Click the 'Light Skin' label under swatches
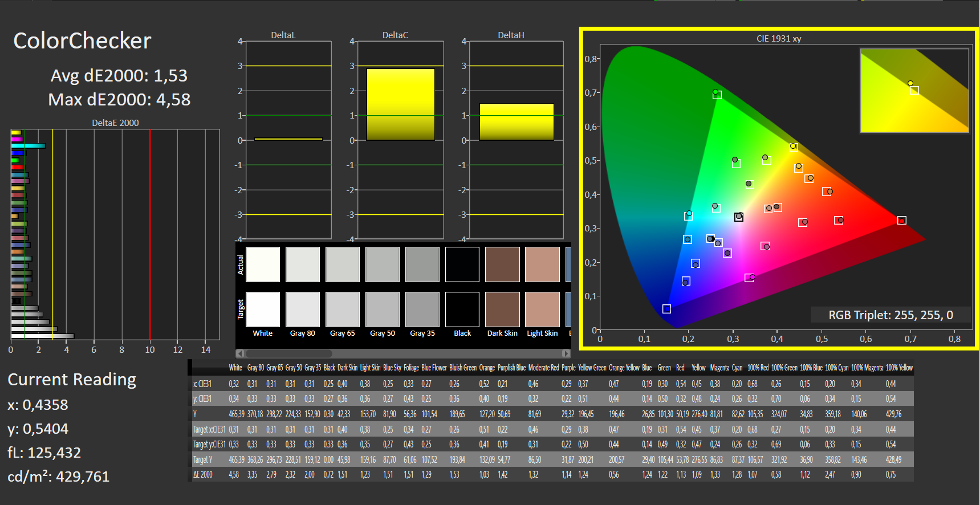 pos(542,333)
